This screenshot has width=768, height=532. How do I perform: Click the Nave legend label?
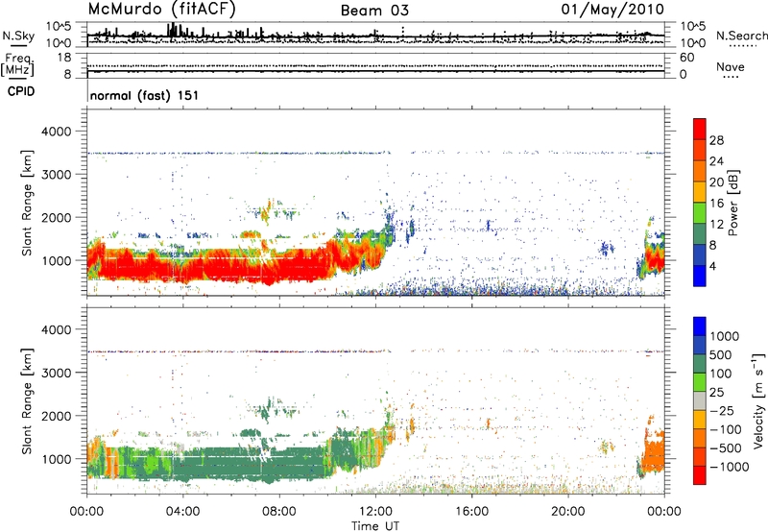pyautogui.click(x=731, y=66)
